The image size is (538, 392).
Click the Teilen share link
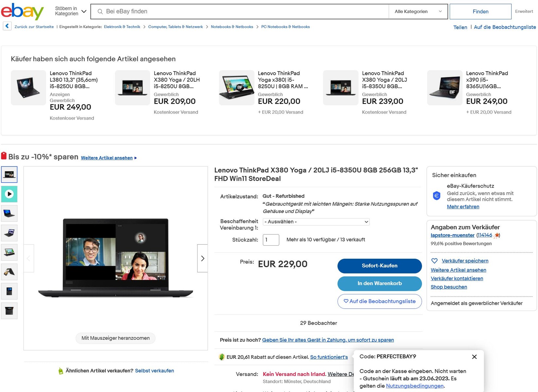pos(460,27)
